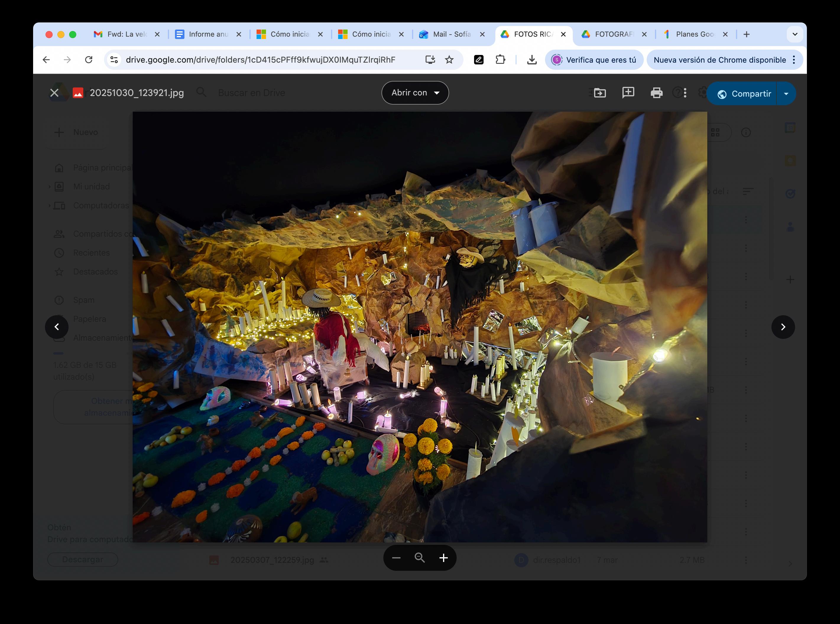Screen dimensions: 840x624
Task: Open the 'Abrir con' dropdown
Action: click(415, 93)
